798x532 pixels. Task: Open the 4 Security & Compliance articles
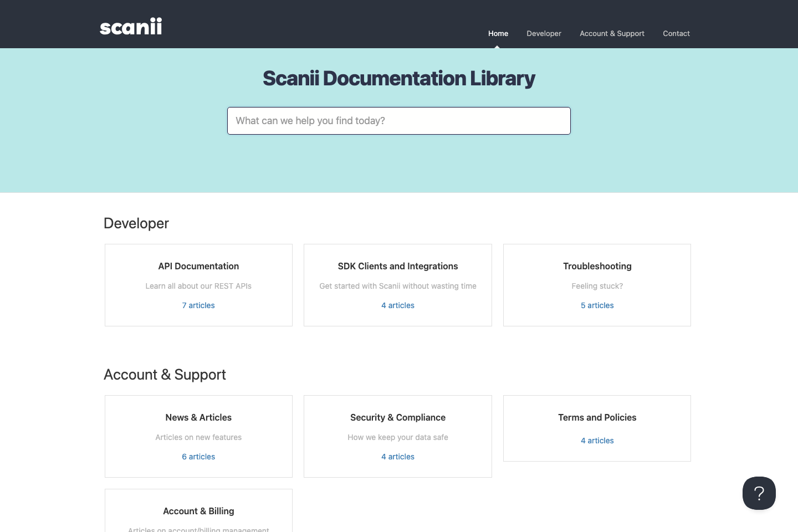tap(397, 457)
